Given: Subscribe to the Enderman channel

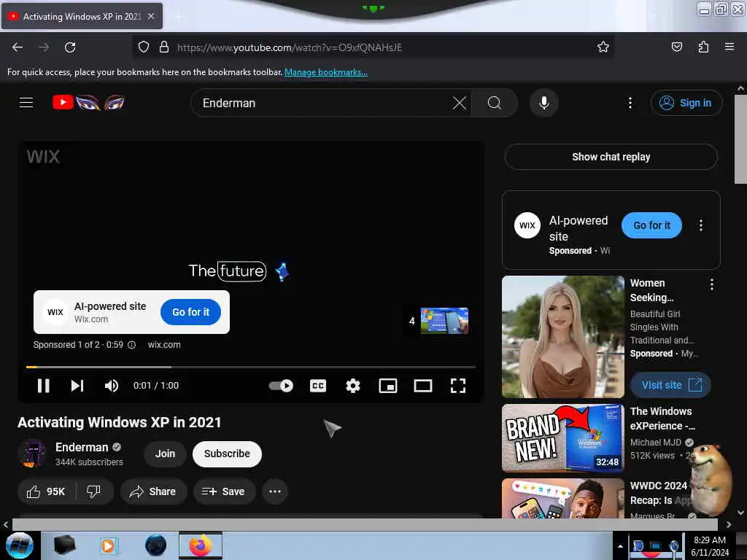Looking at the screenshot, I should click(227, 454).
